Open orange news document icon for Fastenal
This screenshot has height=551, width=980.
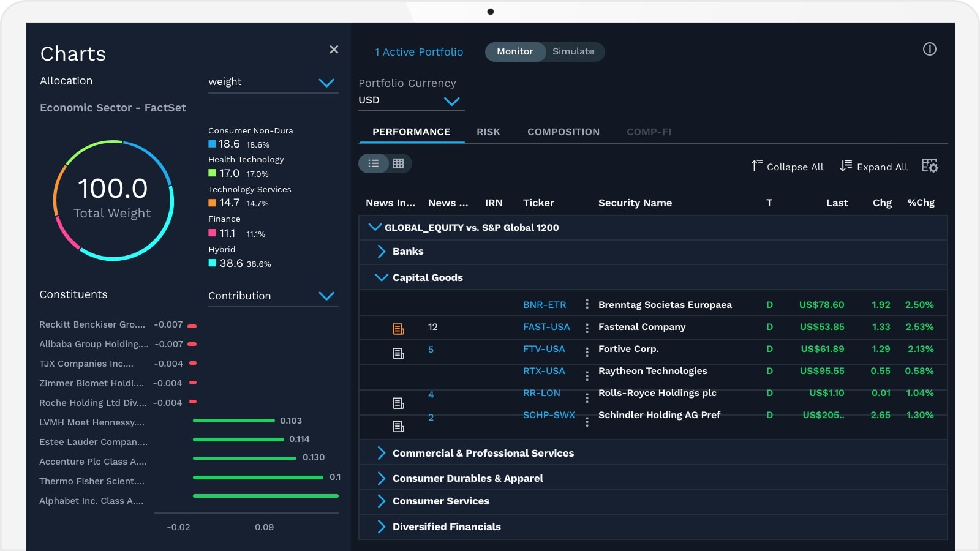pyautogui.click(x=398, y=329)
